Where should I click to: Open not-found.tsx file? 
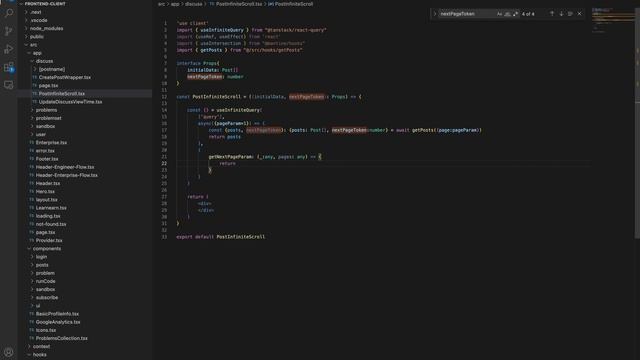point(51,224)
